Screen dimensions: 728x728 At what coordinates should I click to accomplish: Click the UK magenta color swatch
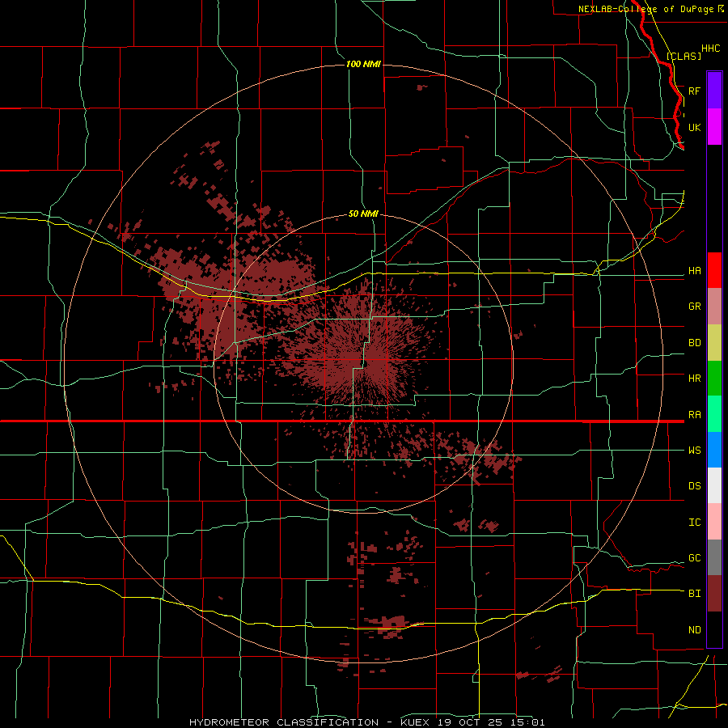714,127
